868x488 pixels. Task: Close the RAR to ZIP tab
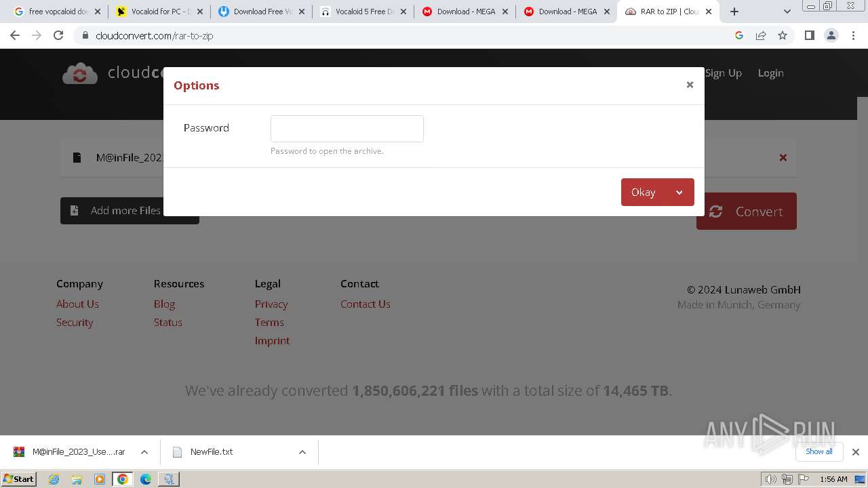click(x=709, y=12)
